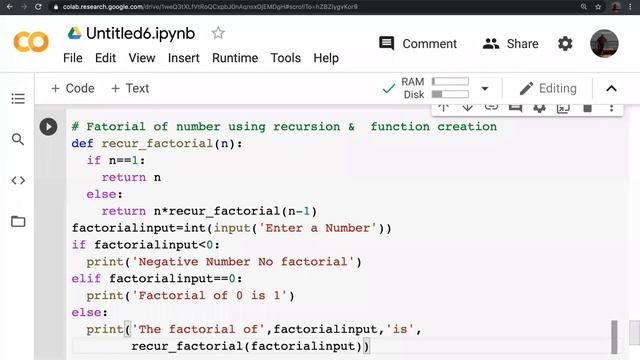Click the '# Fatorial of number' comment line
640x360 pixels.
284,127
